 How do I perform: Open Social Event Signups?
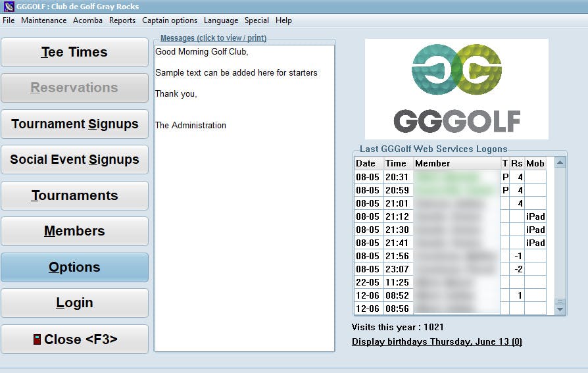(x=74, y=159)
